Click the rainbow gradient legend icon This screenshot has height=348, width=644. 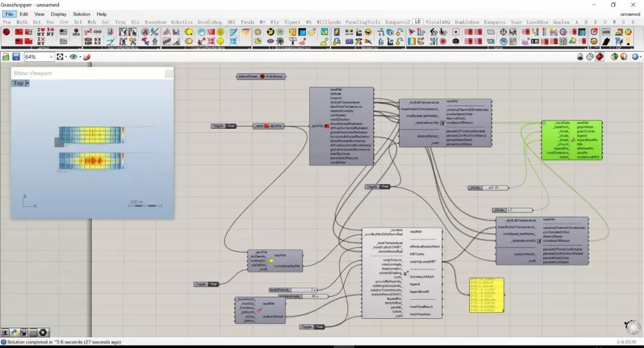tap(411, 41)
